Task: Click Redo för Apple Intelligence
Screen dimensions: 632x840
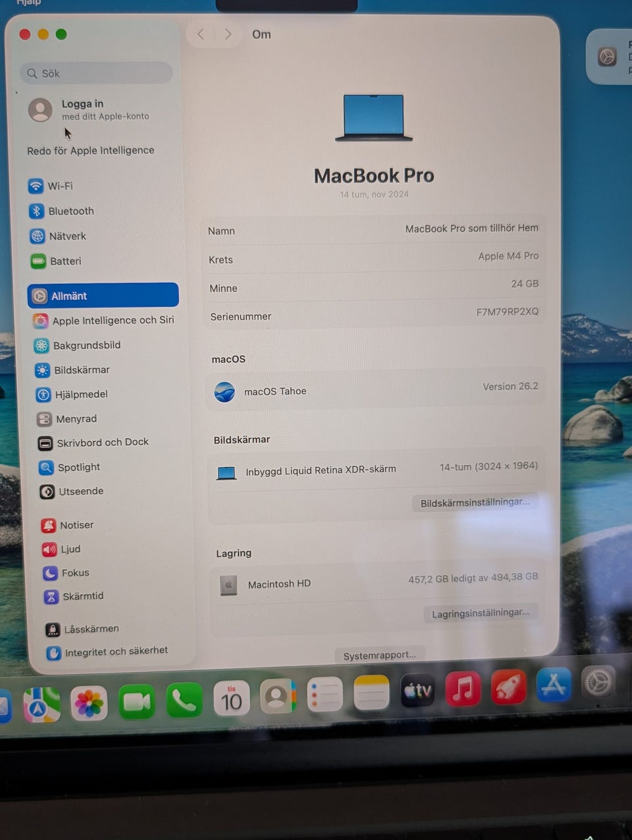Action: click(91, 150)
